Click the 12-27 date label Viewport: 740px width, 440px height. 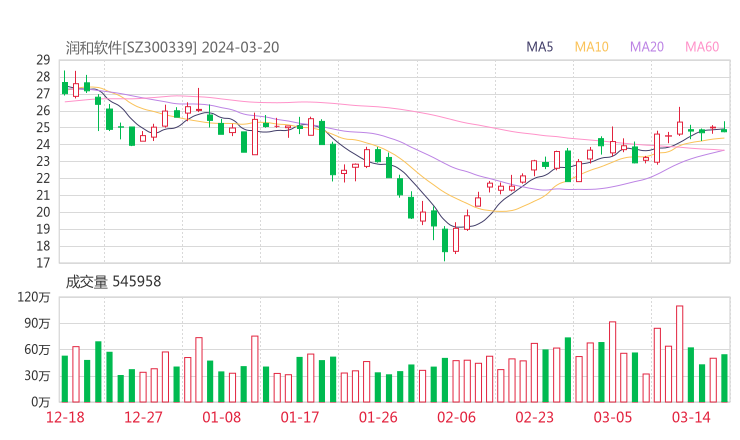(143, 417)
